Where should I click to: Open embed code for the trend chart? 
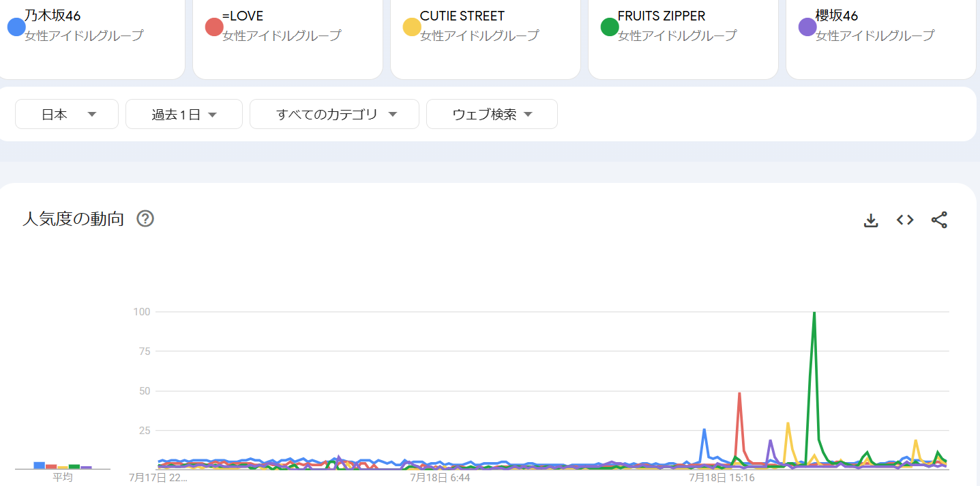coord(905,220)
